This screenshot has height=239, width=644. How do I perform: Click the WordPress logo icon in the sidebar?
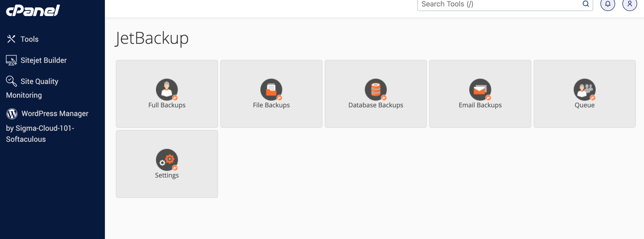[12, 114]
